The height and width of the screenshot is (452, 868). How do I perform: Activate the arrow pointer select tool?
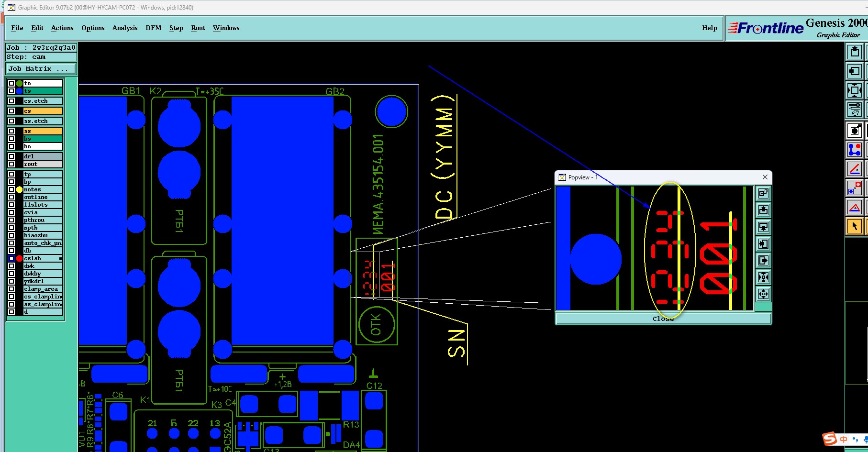855,226
